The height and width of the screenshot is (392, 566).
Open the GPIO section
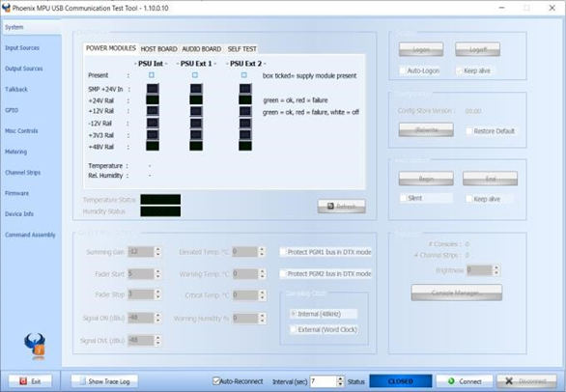12,110
